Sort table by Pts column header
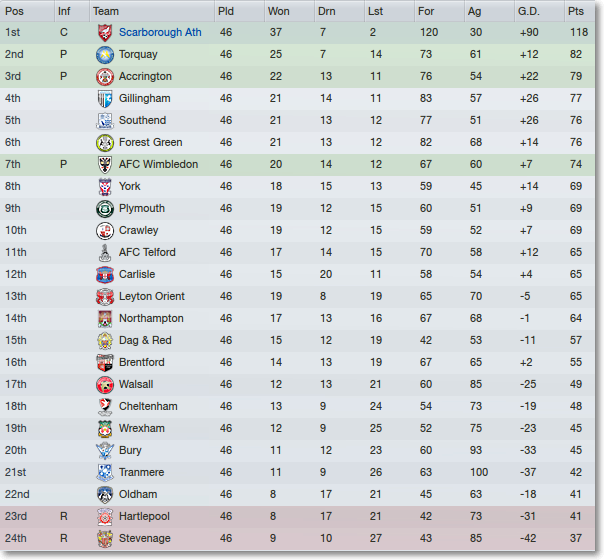The width and height of the screenshot is (604, 560). (580, 11)
